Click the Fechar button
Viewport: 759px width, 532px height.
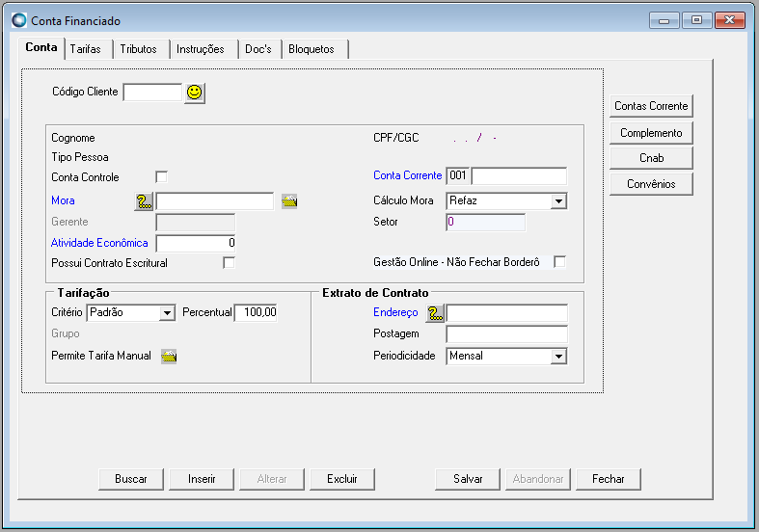click(609, 479)
